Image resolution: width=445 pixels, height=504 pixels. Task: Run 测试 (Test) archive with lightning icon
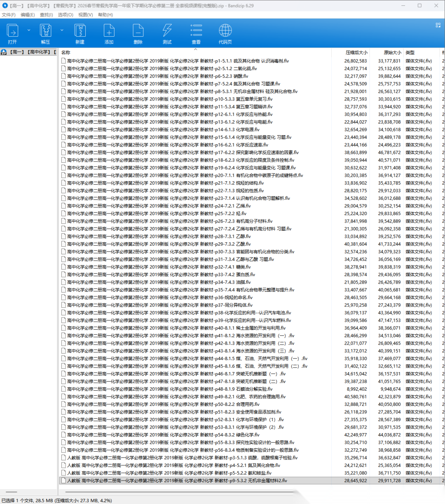click(x=167, y=33)
